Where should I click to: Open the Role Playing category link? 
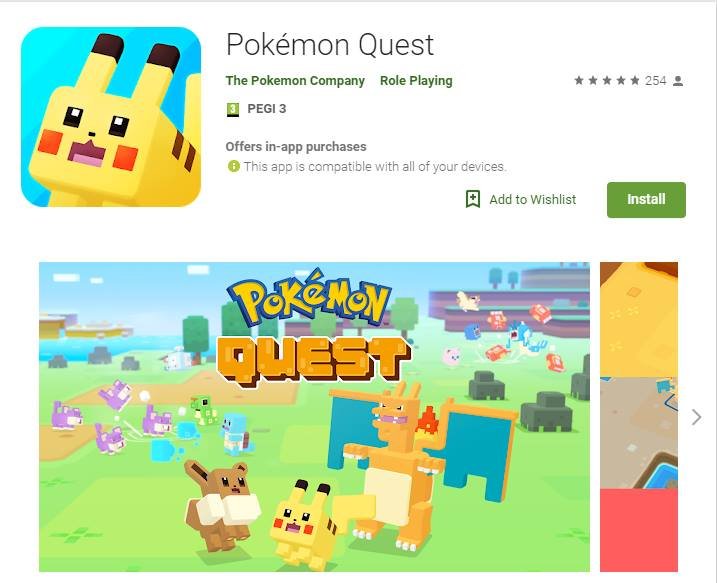click(x=416, y=81)
